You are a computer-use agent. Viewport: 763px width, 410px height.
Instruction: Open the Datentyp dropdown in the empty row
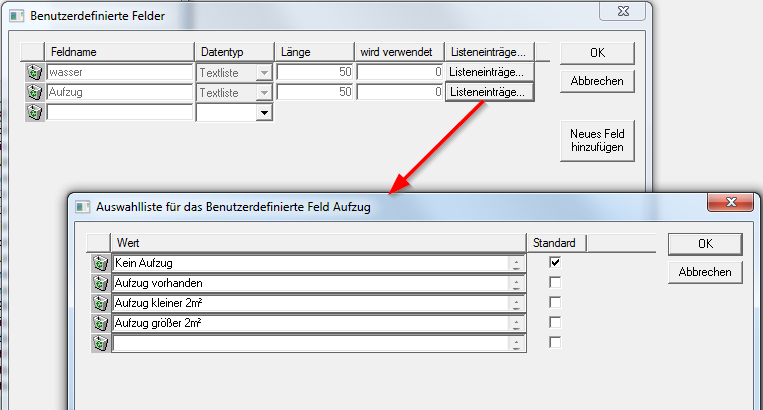tap(264, 113)
